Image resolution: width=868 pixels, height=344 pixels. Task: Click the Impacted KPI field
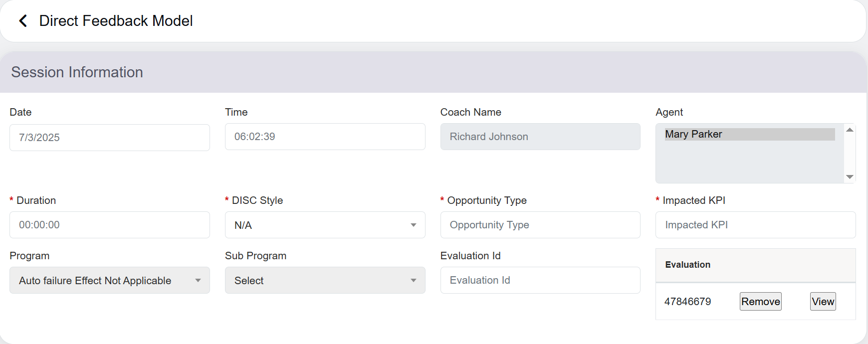click(755, 225)
